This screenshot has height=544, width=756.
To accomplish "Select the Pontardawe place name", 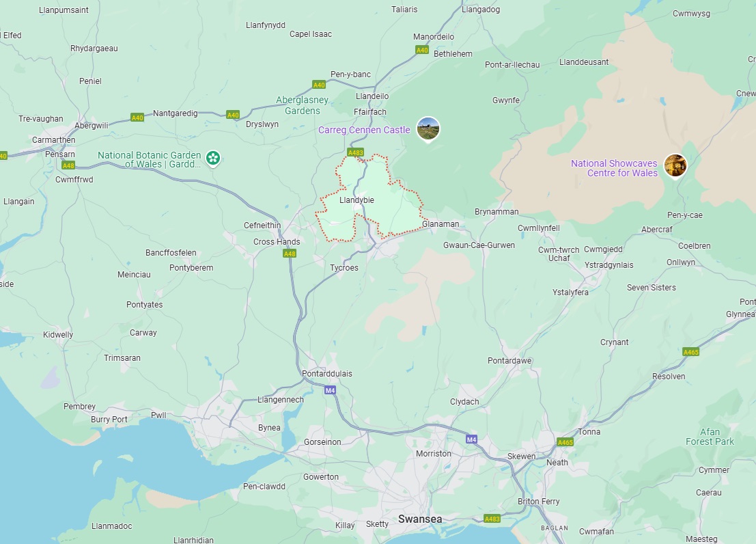I will [509, 361].
